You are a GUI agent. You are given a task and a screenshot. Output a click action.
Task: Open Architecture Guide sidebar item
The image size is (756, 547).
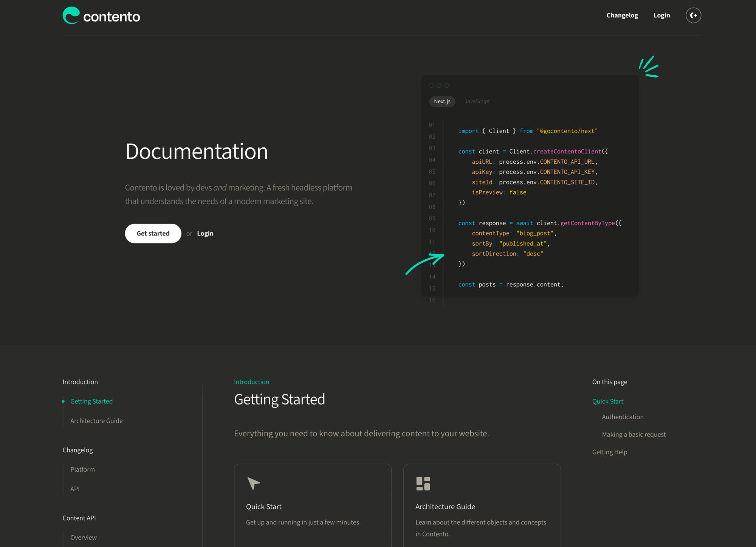pos(96,421)
